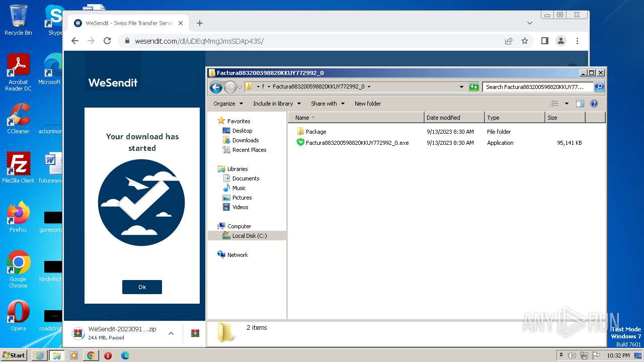This screenshot has height=362, width=644.
Task: Reload the WeSendit page
Action: pyautogui.click(x=107, y=41)
